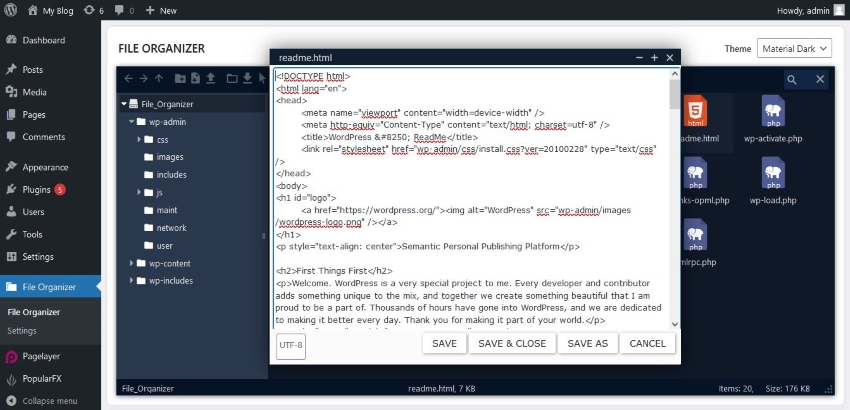850x410 pixels.
Task: Click the new file icon
Action: click(195, 79)
